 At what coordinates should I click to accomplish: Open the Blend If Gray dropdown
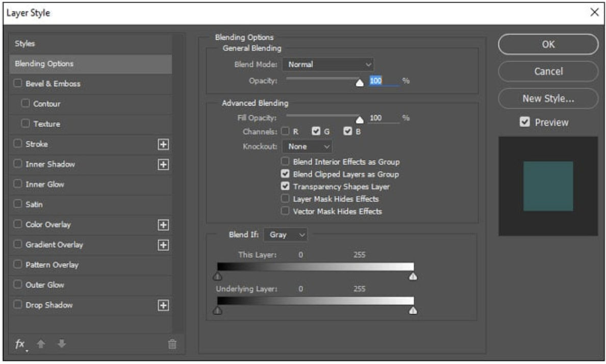(285, 235)
